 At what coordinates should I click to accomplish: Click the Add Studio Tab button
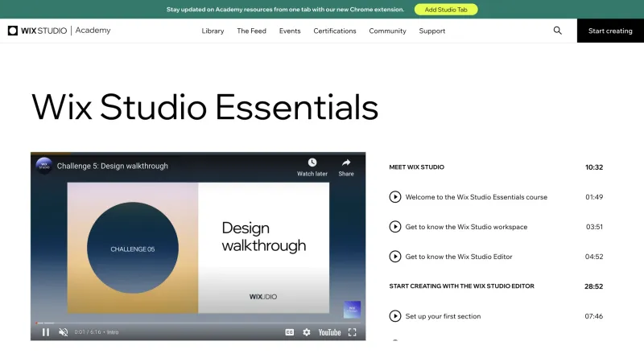[446, 10]
